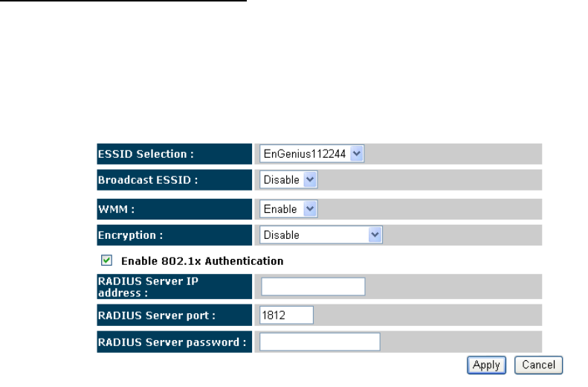Expand the Encryption dropdown arrow
The image size is (588, 387).
375,235
